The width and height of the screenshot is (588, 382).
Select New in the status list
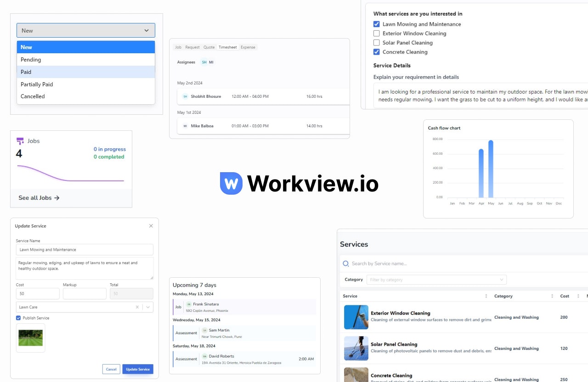(x=86, y=47)
